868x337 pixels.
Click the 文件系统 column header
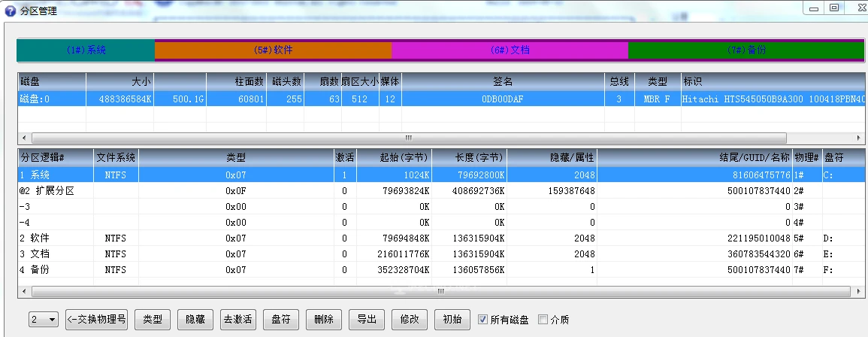[x=116, y=157]
